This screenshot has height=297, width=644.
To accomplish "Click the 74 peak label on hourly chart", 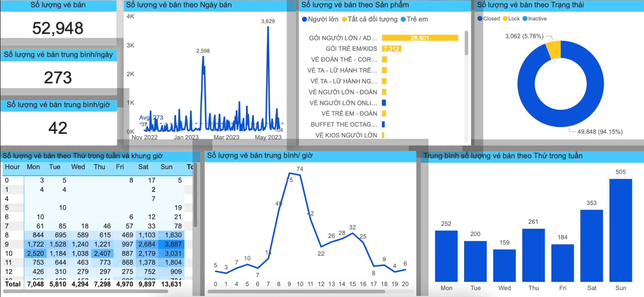I will pyautogui.click(x=300, y=169).
